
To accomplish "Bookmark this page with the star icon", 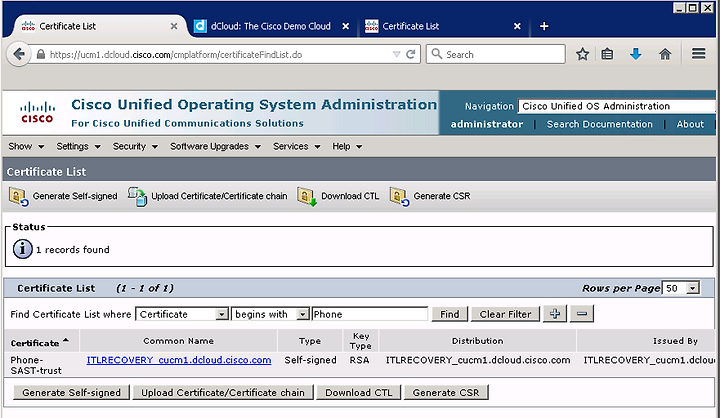I will pos(582,54).
